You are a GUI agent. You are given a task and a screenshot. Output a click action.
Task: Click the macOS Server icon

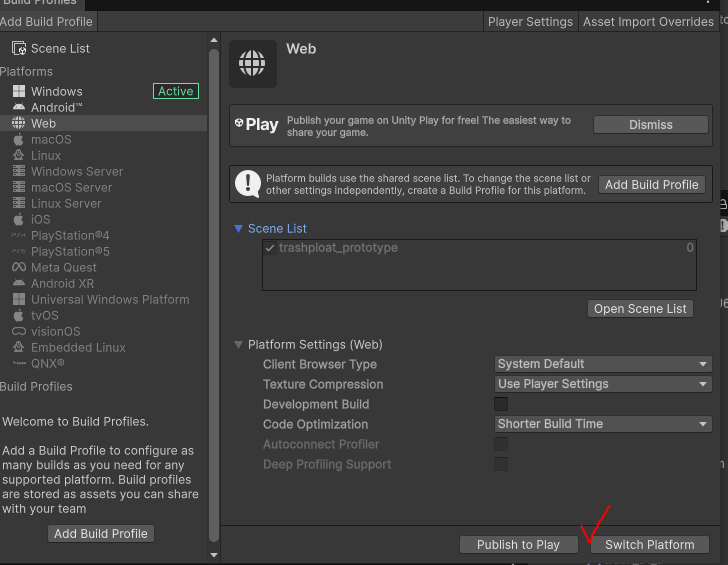coord(19,187)
